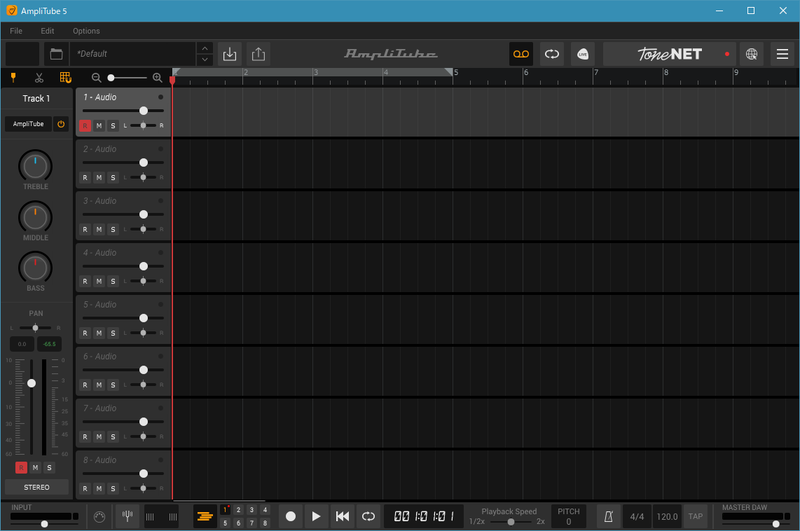
Task: Mute channel strip with M button
Action: click(x=35, y=467)
